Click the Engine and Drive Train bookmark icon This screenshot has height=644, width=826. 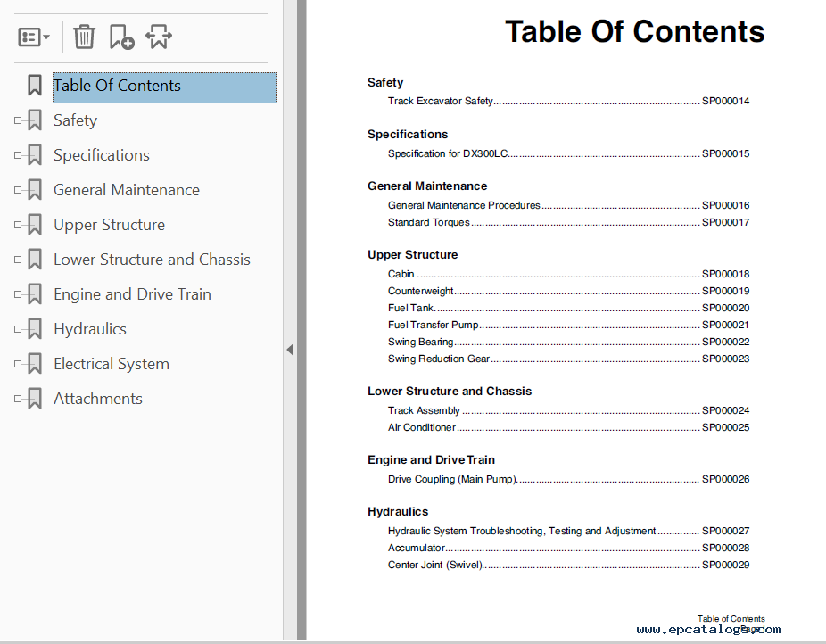click(x=35, y=293)
